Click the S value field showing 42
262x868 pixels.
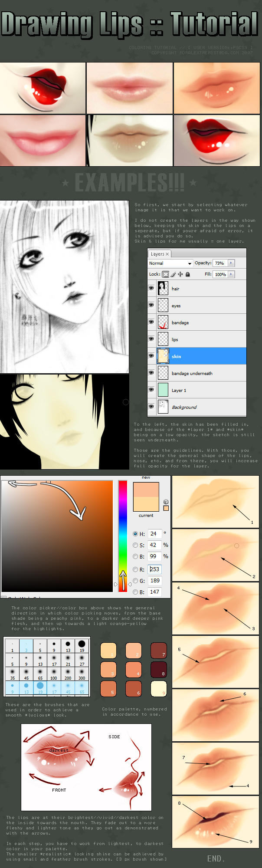[x=155, y=545]
